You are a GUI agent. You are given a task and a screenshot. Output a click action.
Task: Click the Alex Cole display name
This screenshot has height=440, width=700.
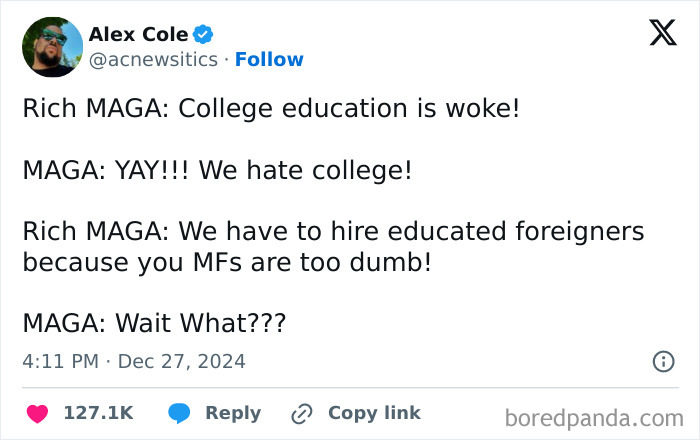pos(137,35)
